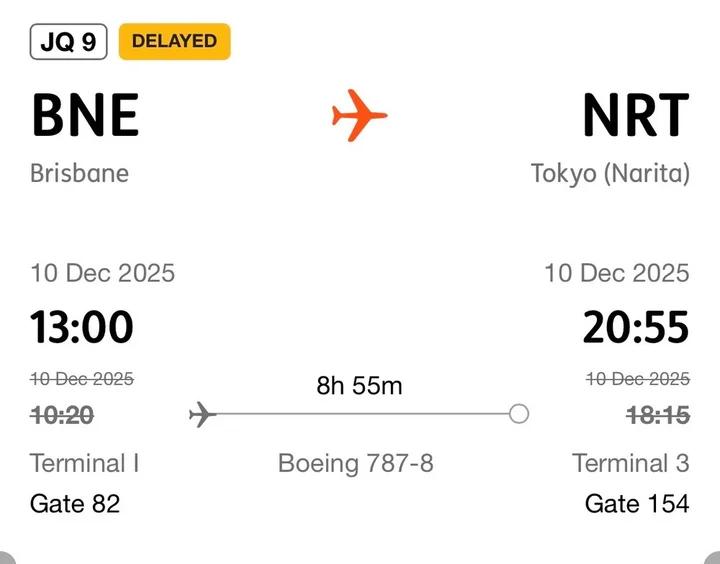The width and height of the screenshot is (720, 564).
Task: Tap the BNE departure airport code
Action: (85, 116)
